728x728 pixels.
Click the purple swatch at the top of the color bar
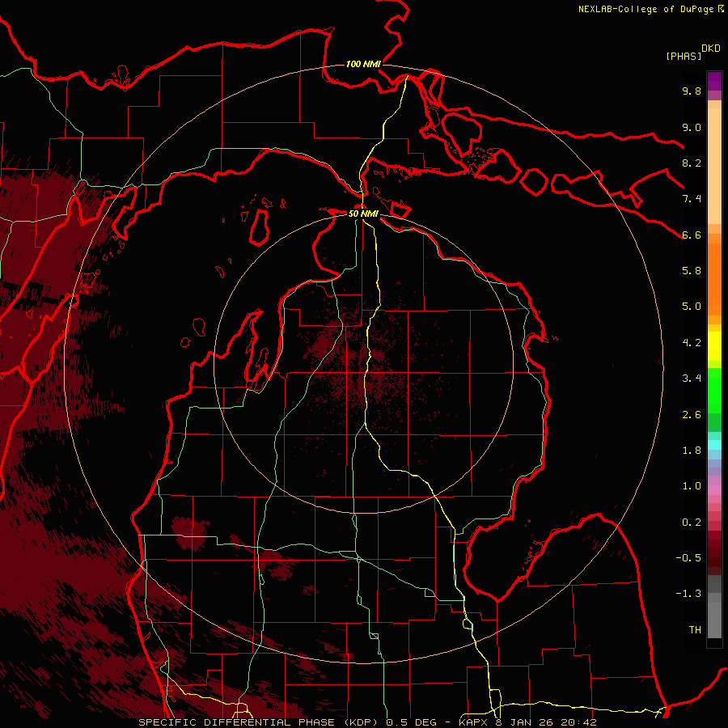(714, 81)
